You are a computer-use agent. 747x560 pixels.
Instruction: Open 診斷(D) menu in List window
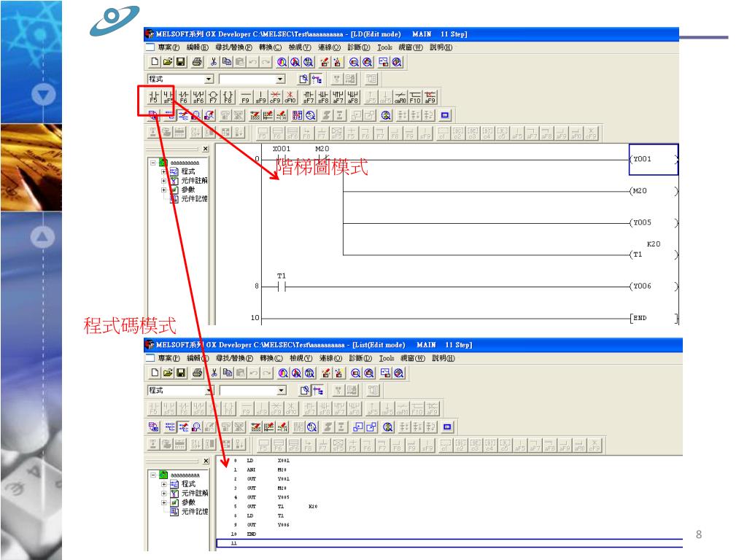click(x=360, y=358)
